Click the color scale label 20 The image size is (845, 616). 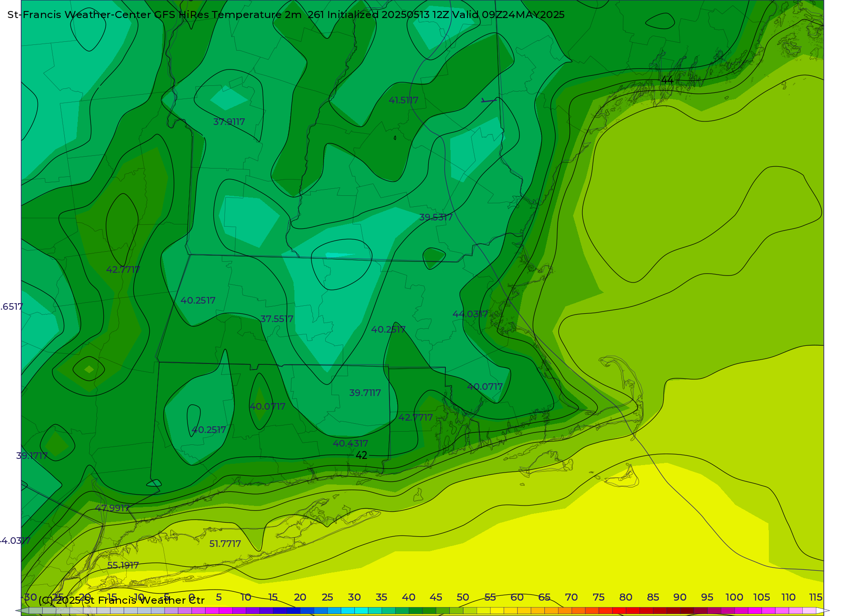pyautogui.click(x=300, y=597)
